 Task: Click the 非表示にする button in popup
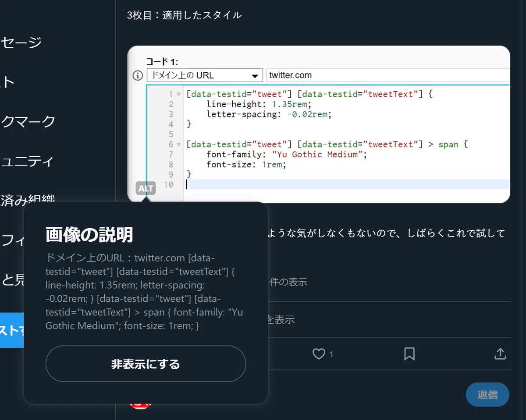(146, 364)
